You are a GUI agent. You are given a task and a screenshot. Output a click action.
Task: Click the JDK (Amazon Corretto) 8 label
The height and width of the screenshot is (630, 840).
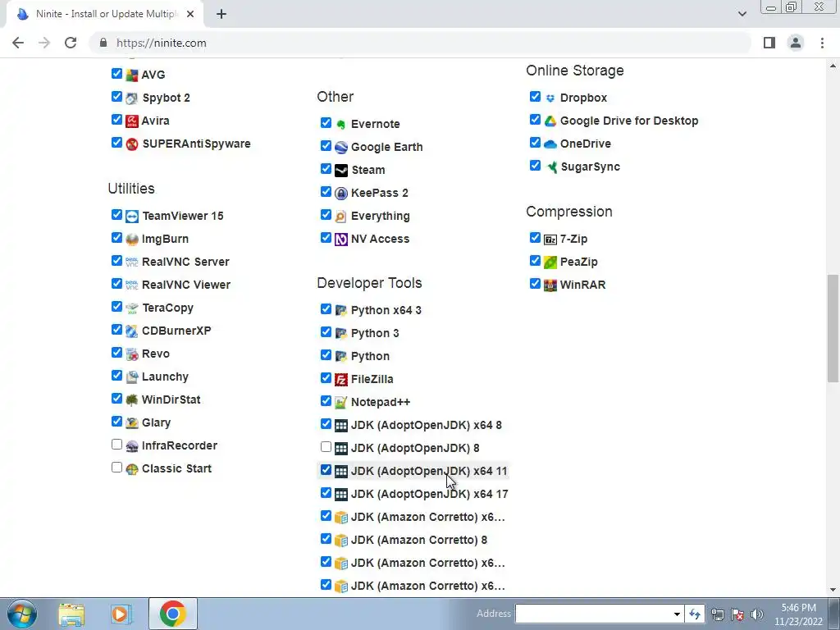419,540
